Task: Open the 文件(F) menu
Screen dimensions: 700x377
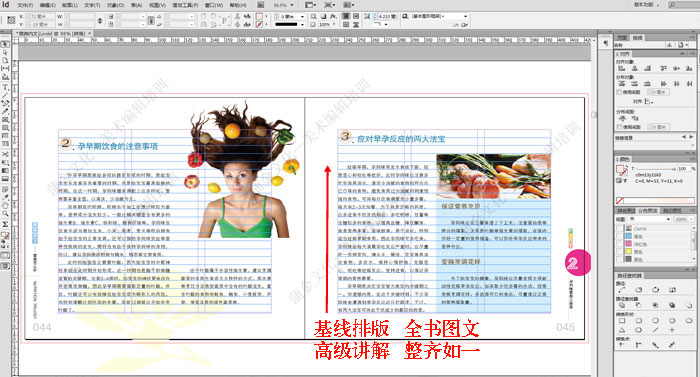Action: [x=25, y=5]
